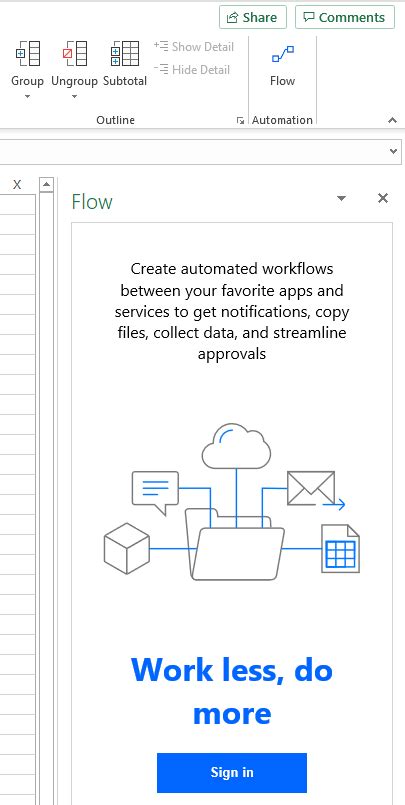This screenshot has height=805, width=405.
Task: Click the folder workflow illustration
Action: 232,502
